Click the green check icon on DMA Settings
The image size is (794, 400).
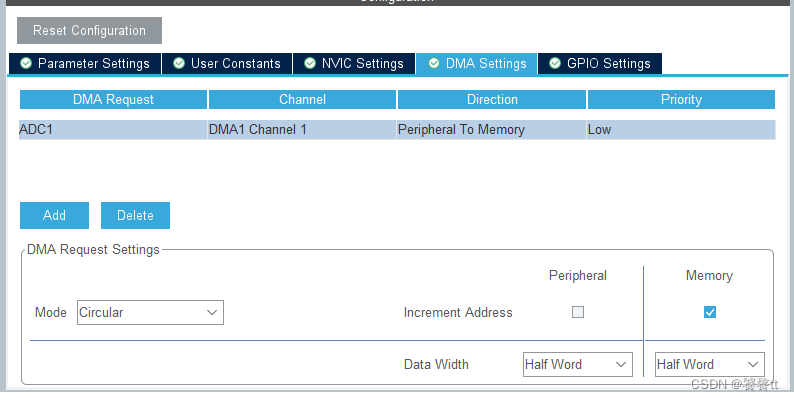click(434, 63)
